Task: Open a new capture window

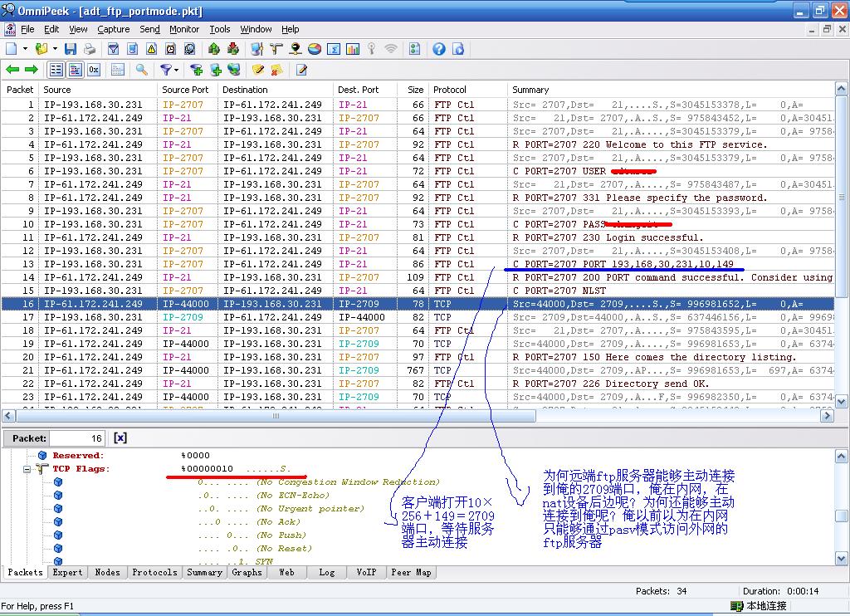Action: point(10,50)
